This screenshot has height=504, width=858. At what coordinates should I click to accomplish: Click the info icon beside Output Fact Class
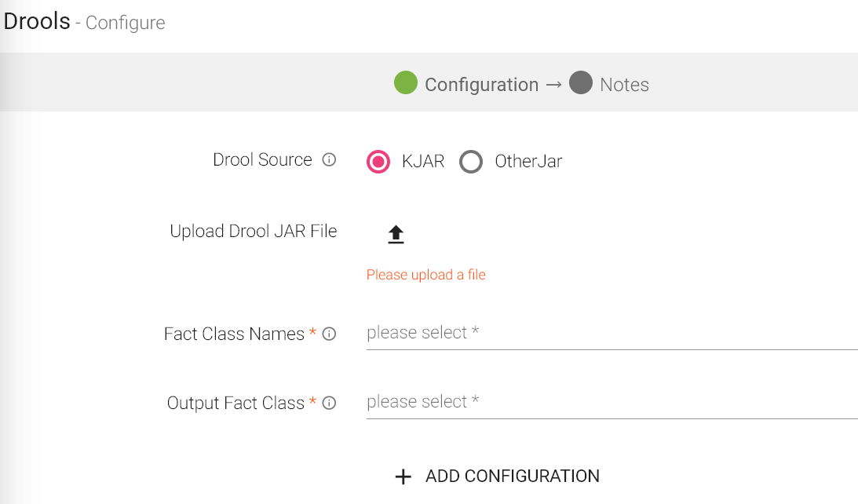point(330,403)
